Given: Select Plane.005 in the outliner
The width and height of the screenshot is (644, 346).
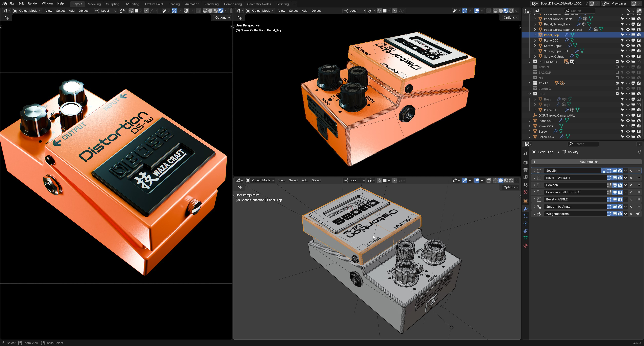Looking at the screenshot, I should click(551, 40).
